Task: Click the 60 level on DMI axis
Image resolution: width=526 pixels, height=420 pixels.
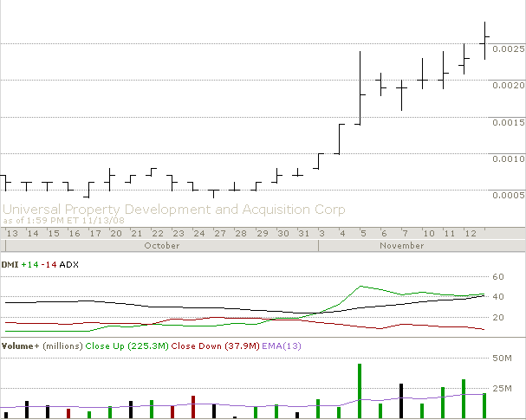Action: tap(497, 277)
